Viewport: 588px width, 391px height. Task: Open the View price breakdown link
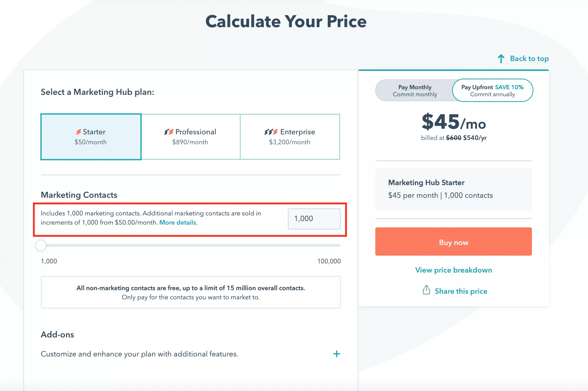pos(454,270)
